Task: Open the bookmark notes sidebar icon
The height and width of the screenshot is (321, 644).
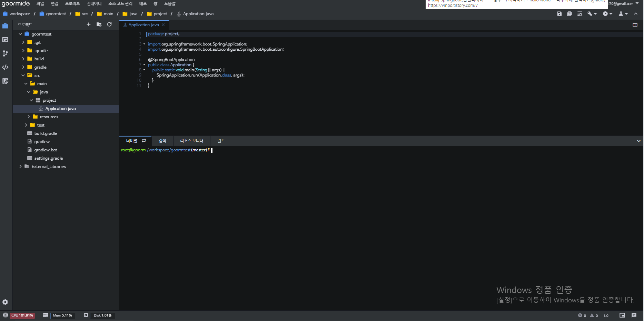Action: coord(5,81)
